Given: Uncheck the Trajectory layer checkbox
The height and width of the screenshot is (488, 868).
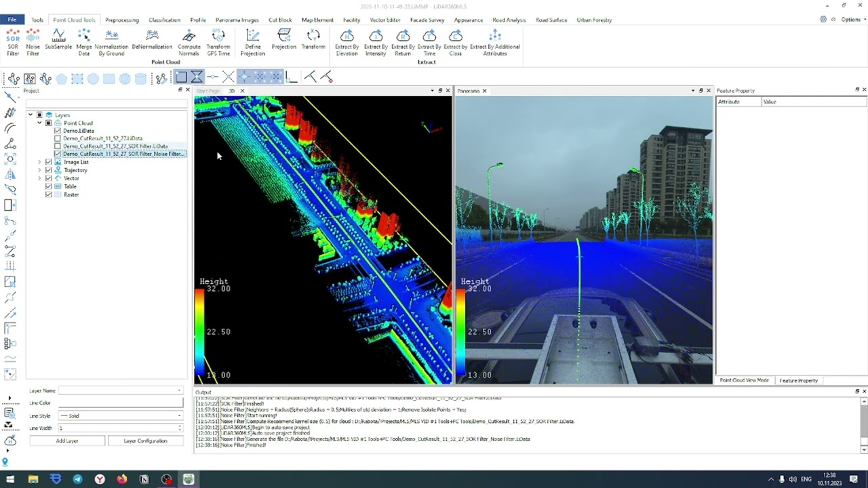Looking at the screenshot, I should point(48,170).
